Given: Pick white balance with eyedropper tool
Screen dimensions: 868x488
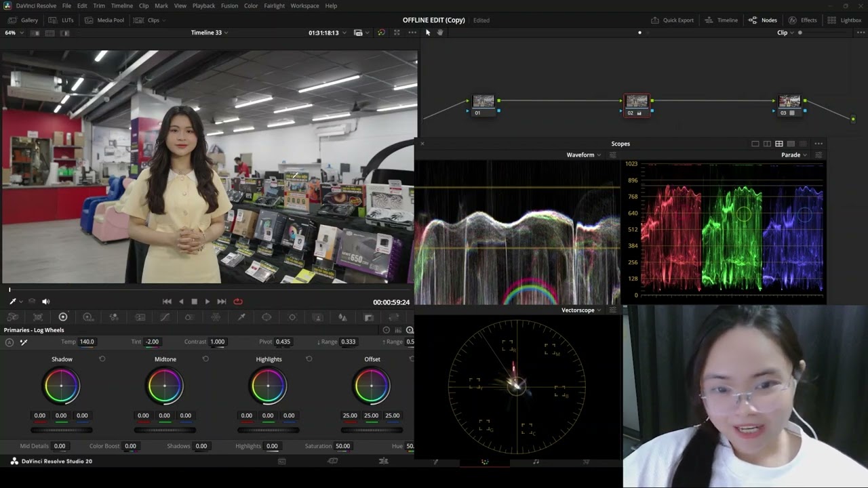Looking at the screenshot, I should tap(24, 342).
